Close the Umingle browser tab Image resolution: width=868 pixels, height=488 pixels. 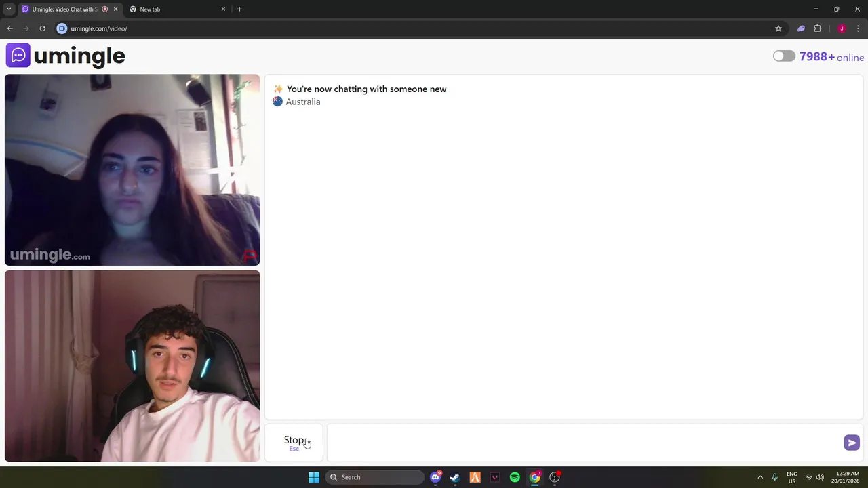[x=115, y=9]
